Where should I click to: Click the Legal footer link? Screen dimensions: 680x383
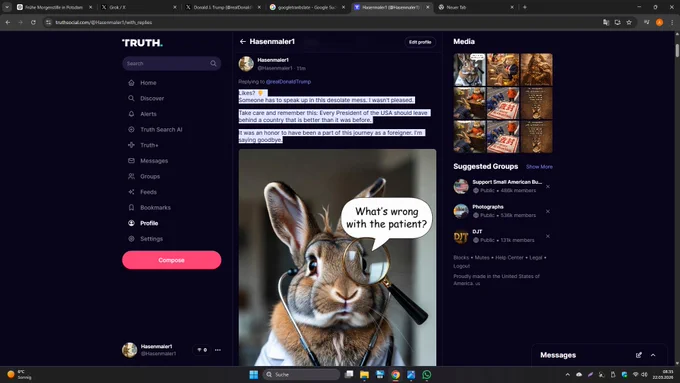[x=536, y=258]
